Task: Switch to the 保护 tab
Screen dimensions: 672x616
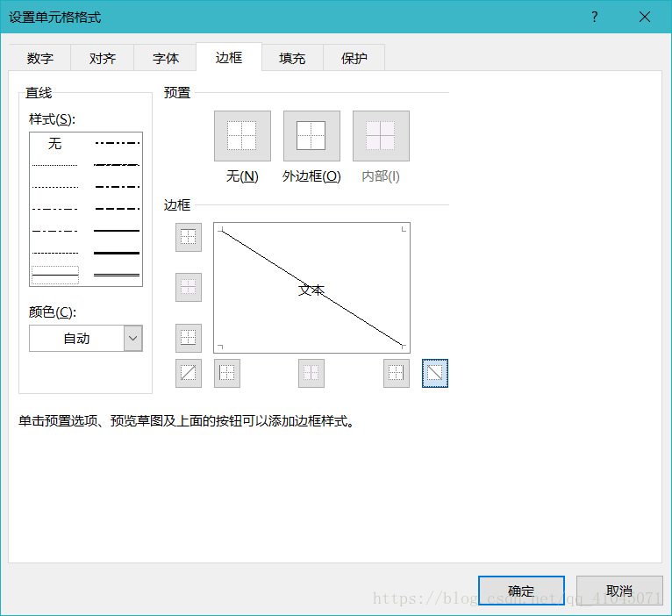Action: click(x=354, y=58)
